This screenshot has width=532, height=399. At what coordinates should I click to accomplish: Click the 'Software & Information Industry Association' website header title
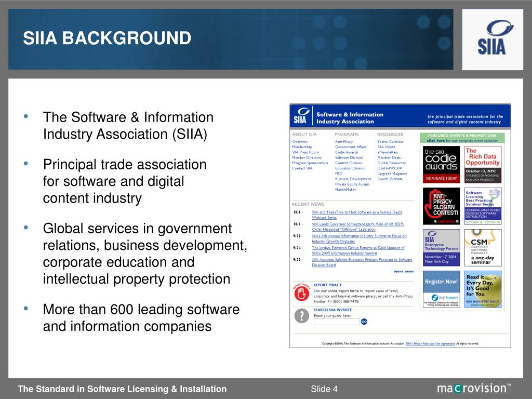point(350,118)
